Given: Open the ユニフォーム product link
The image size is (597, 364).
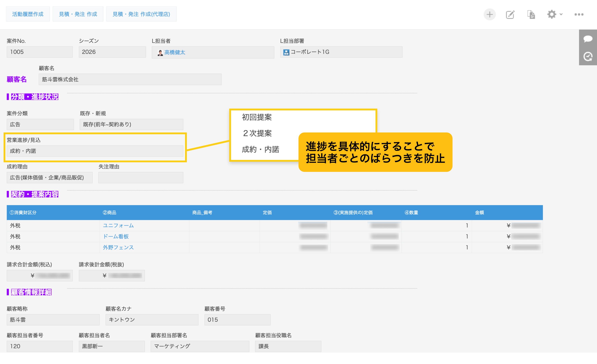Looking at the screenshot, I should point(118,226).
